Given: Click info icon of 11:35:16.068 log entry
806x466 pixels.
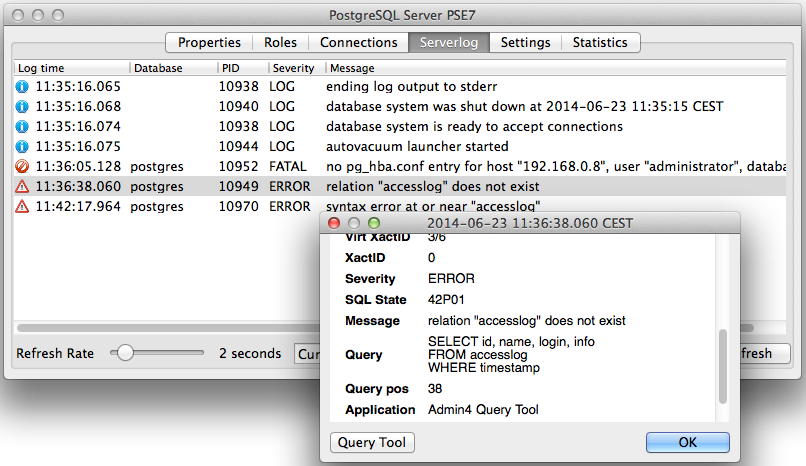Looking at the screenshot, I should click(x=22, y=106).
